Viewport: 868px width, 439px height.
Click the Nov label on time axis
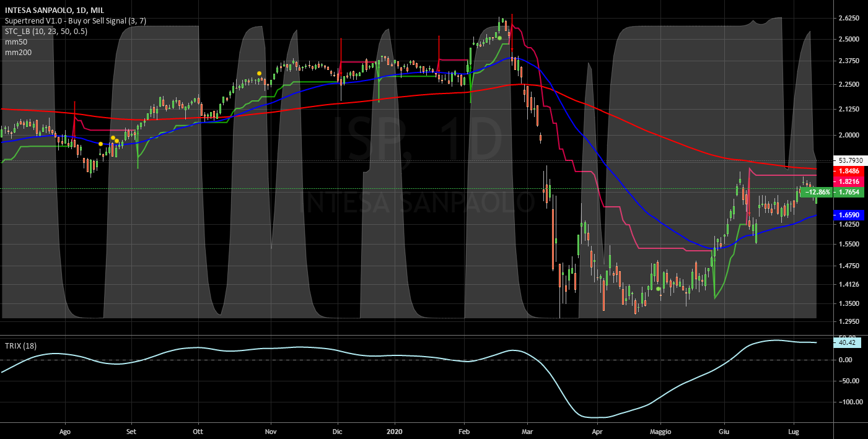click(270, 431)
